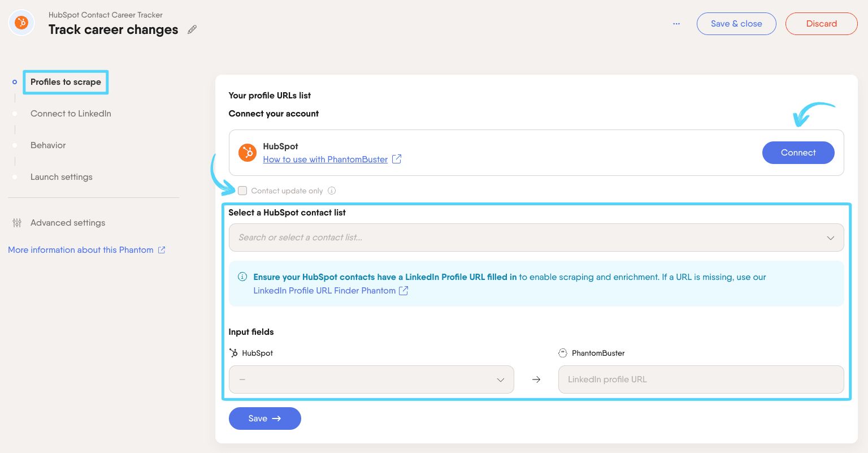Open the three-dot more options menu
The width and height of the screenshot is (868, 453).
pyautogui.click(x=676, y=24)
